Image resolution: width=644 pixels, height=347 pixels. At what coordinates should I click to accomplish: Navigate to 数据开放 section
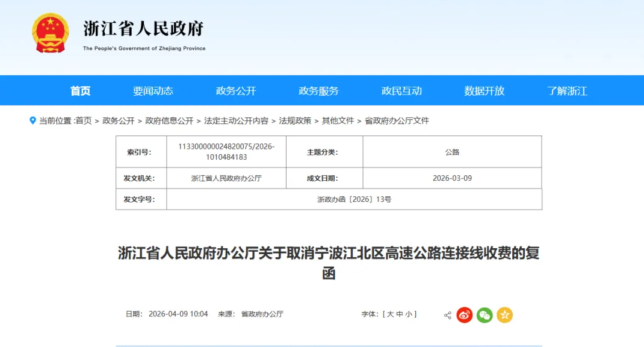(x=484, y=91)
